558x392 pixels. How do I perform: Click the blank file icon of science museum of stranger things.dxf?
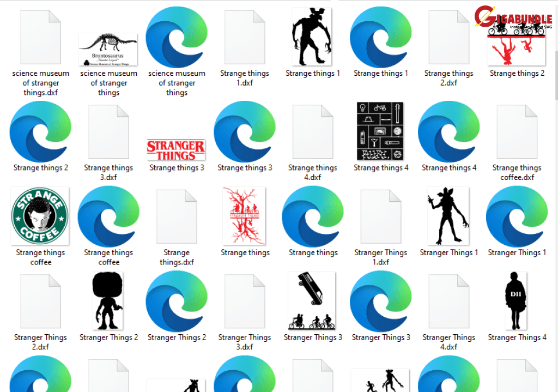(x=40, y=38)
